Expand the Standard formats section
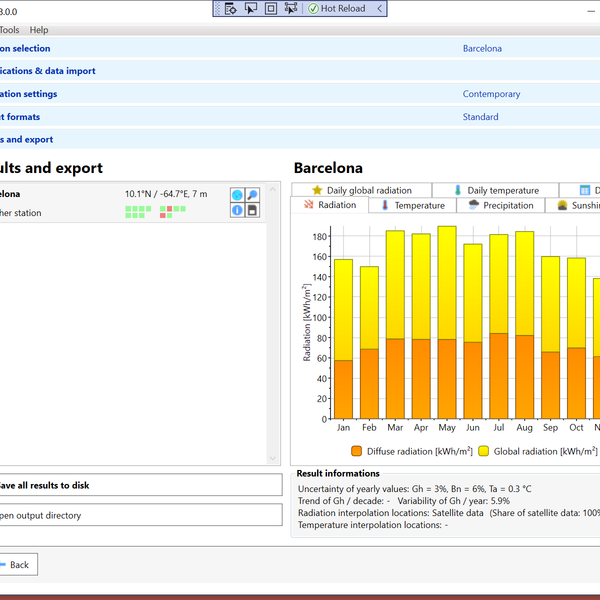 [x=480, y=117]
